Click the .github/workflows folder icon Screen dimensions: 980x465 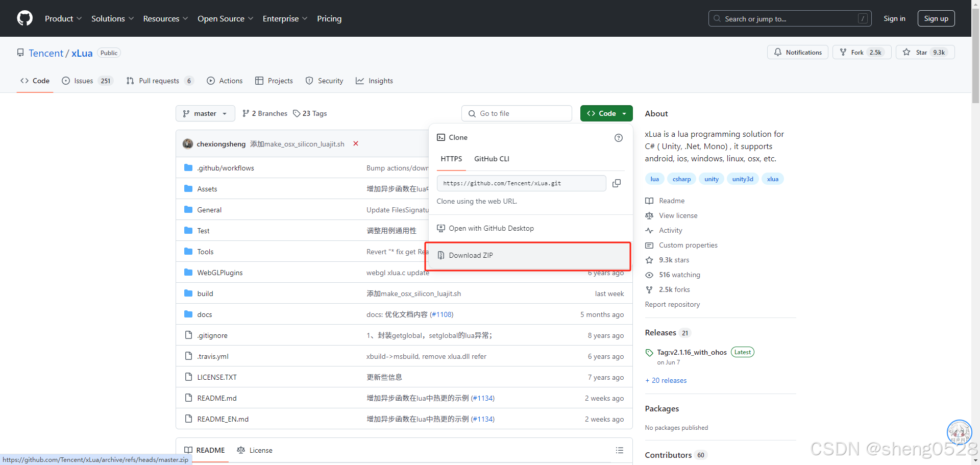click(188, 168)
